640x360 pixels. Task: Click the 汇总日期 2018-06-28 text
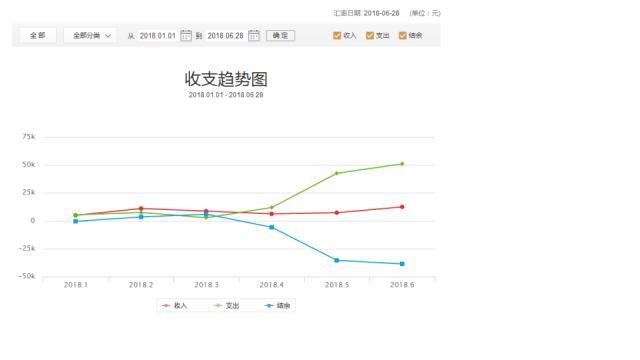(367, 13)
